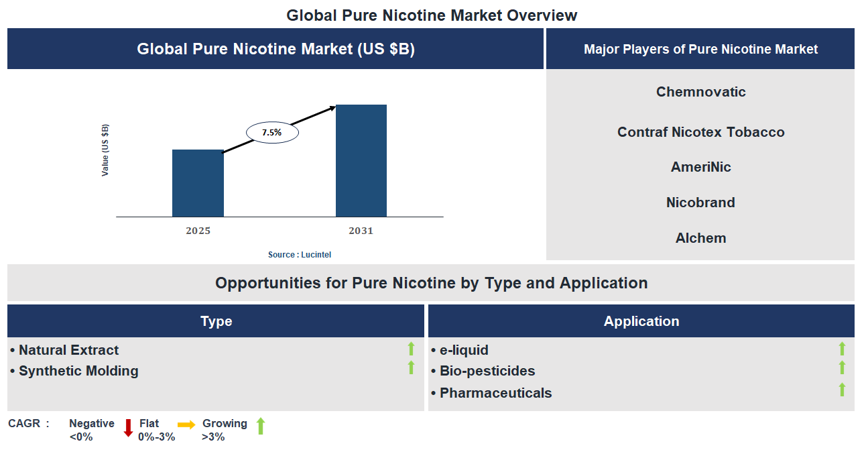The width and height of the screenshot is (868, 454).
Task: Click the red Negative arrow in the CAGR legend
Action: click(x=127, y=428)
